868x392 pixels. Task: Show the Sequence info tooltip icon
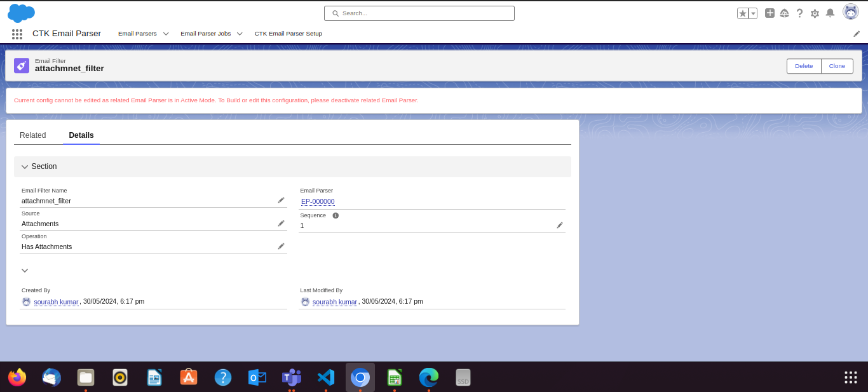336,215
